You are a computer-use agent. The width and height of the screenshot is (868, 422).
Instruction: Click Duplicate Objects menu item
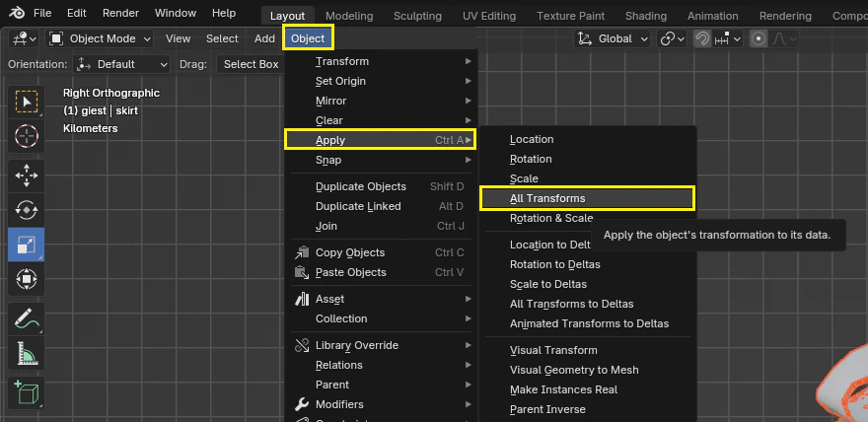tap(360, 186)
